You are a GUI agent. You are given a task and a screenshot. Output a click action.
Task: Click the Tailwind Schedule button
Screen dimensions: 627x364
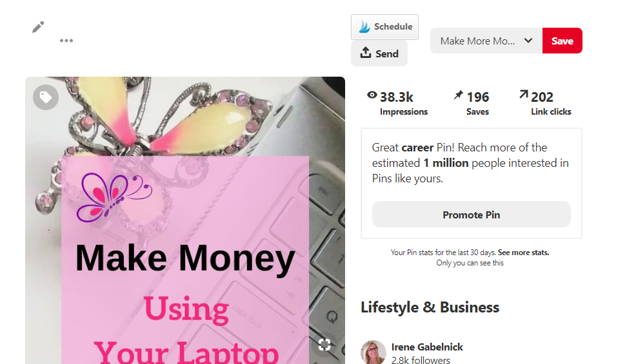point(384,27)
